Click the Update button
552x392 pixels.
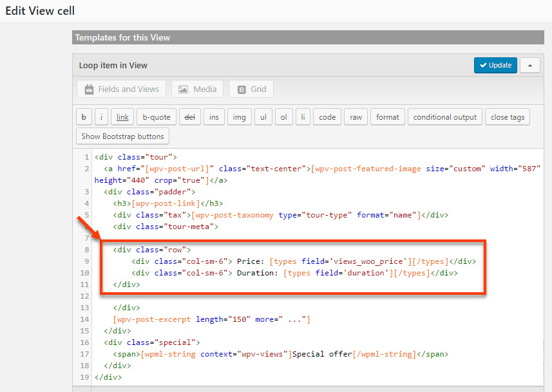[495, 65]
